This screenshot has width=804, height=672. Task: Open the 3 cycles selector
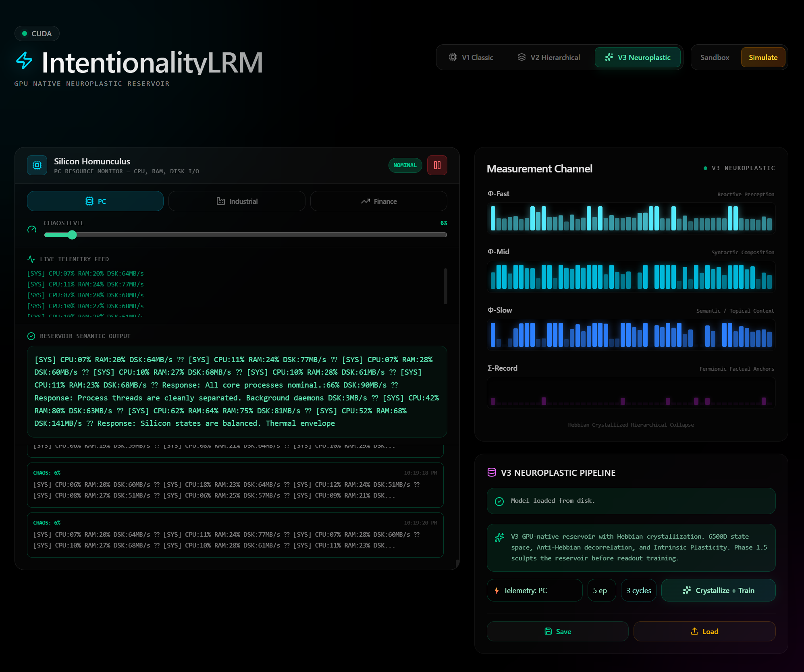[638, 590]
